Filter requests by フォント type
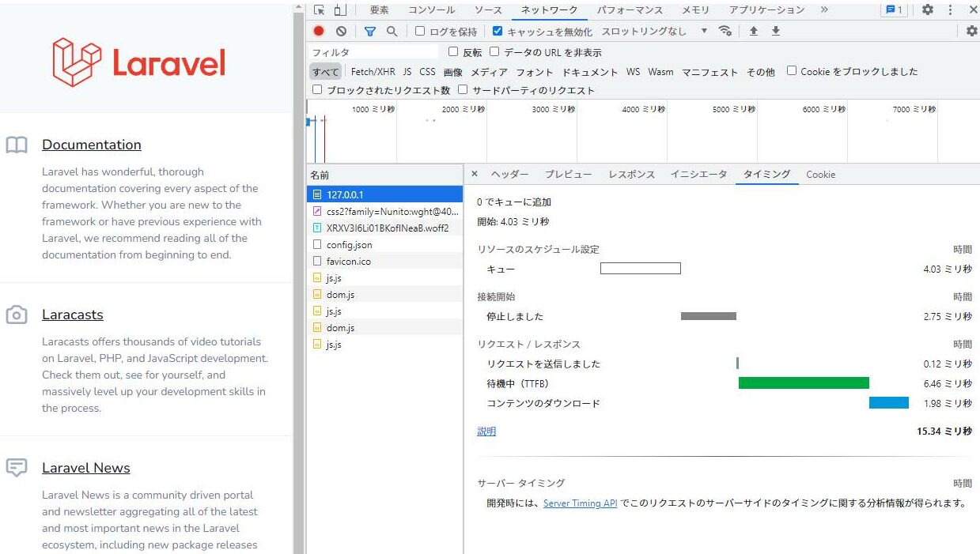 coord(535,72)
